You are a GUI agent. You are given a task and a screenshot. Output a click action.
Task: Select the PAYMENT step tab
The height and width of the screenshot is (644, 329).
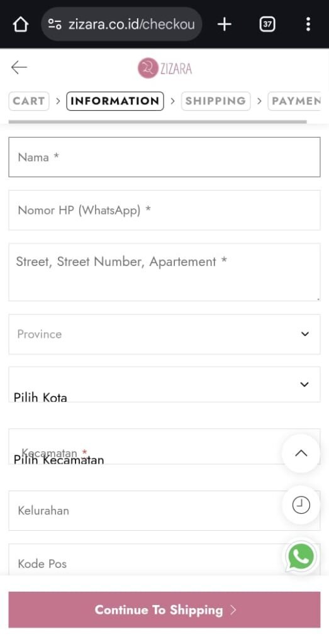click(294, 101)
